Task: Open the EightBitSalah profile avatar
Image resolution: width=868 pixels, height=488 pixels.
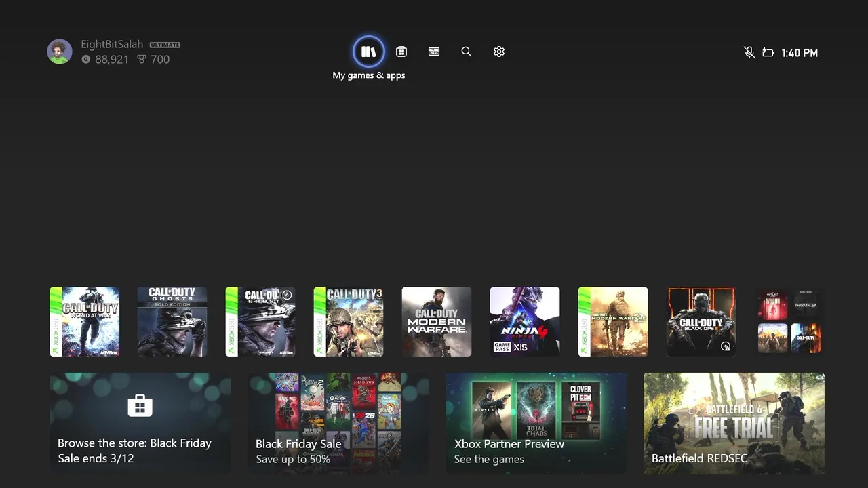Action: click(60, 52)
